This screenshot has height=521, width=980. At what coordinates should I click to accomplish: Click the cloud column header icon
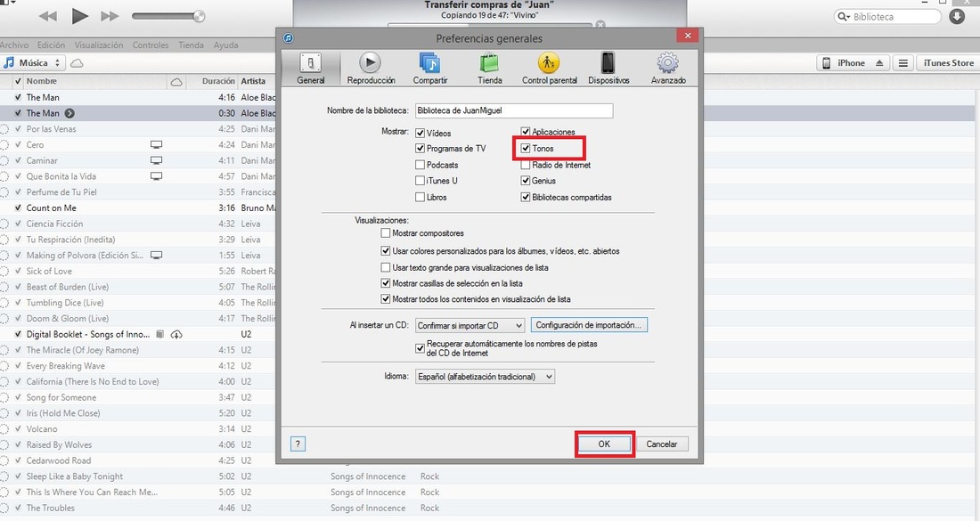pos(177,81)
